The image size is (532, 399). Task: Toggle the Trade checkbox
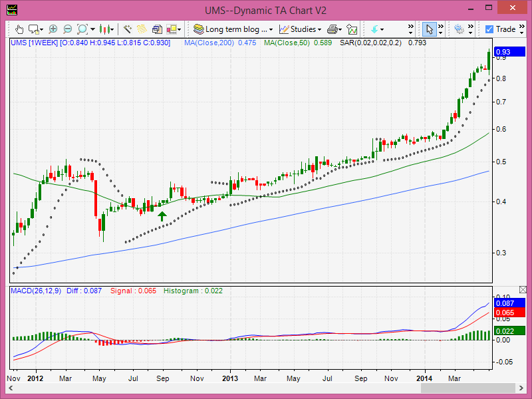point(489,29)
